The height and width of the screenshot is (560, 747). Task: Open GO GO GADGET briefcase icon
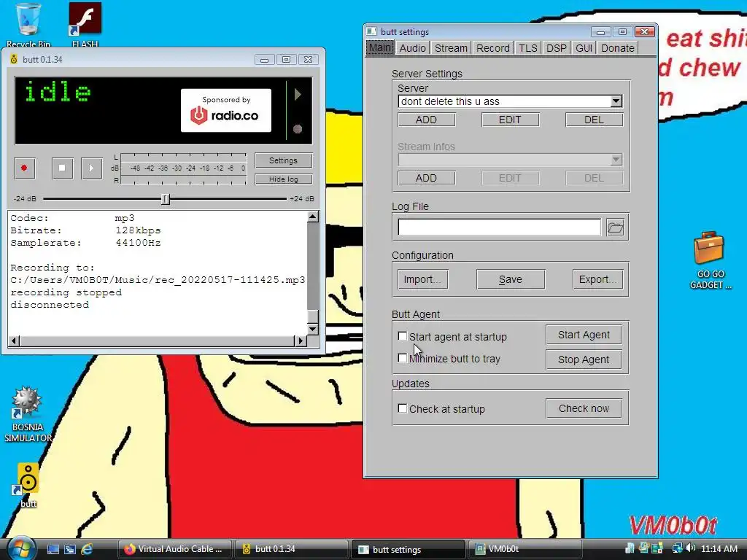[x=710, y=260]
